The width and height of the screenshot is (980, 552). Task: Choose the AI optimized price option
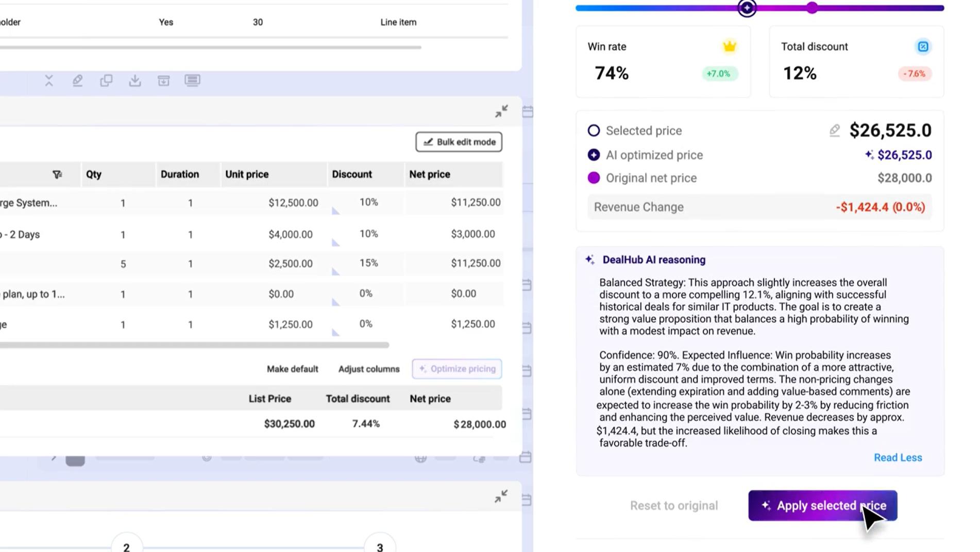pyautogui.click(x=594, y=154)
